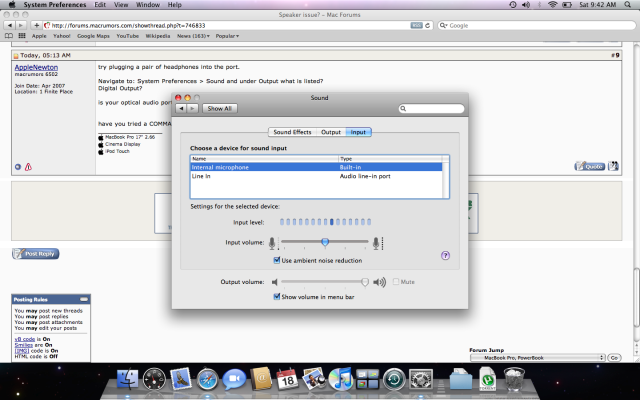Open Finder from the Dock
The image size is (640, 400).
(x=128, y=379)
